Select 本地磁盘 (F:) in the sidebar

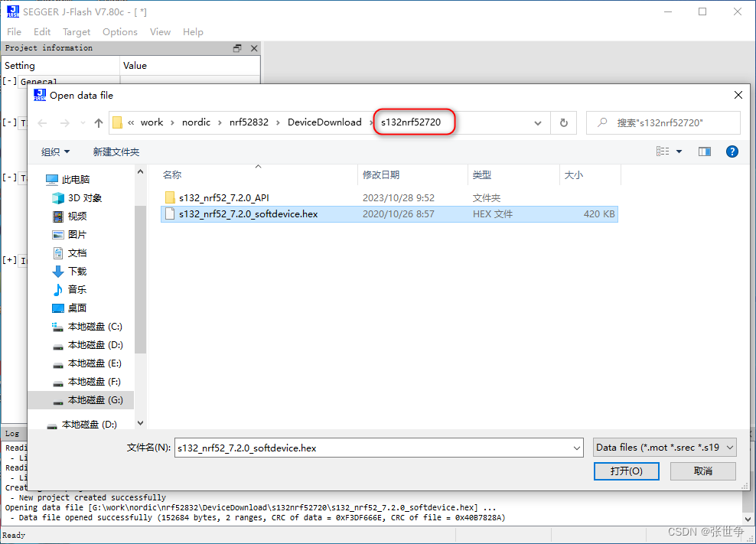pos(94,382)
